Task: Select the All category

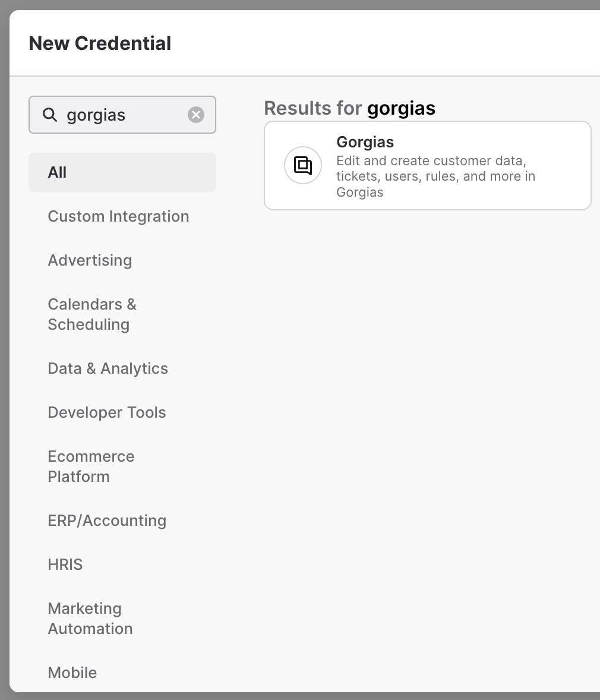Action: click(122, 172)
